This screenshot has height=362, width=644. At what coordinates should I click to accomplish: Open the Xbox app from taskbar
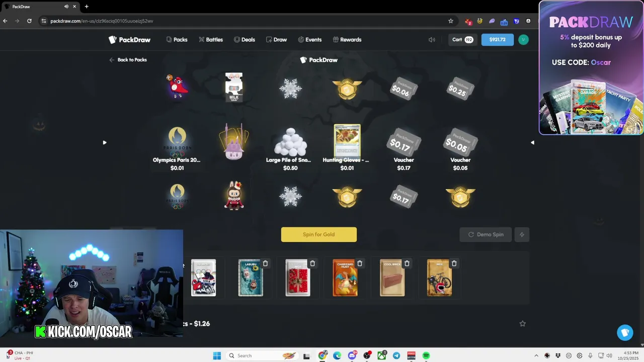382,355
